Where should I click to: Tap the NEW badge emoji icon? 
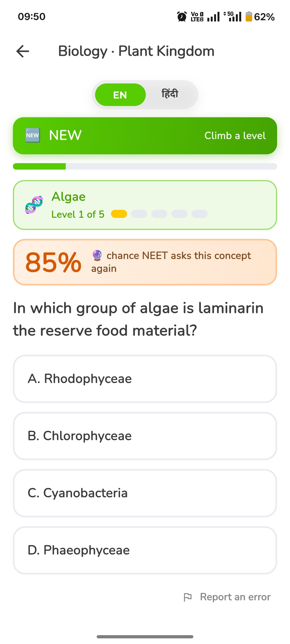tap(32, 135)
